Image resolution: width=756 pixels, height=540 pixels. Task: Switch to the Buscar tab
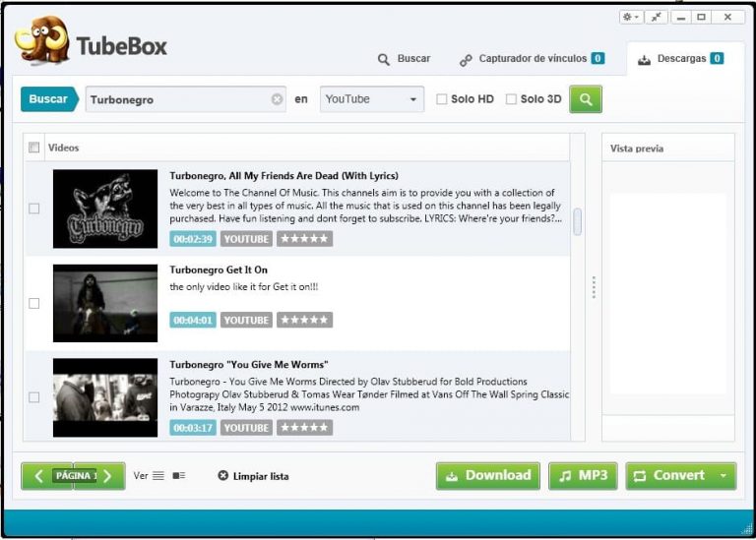click(404, 59)
